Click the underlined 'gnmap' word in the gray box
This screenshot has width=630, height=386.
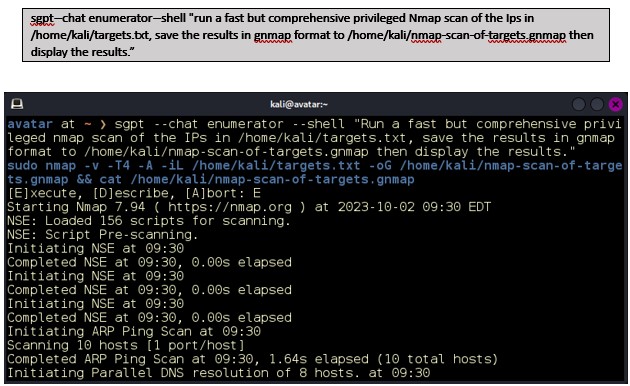pos(272,35)
